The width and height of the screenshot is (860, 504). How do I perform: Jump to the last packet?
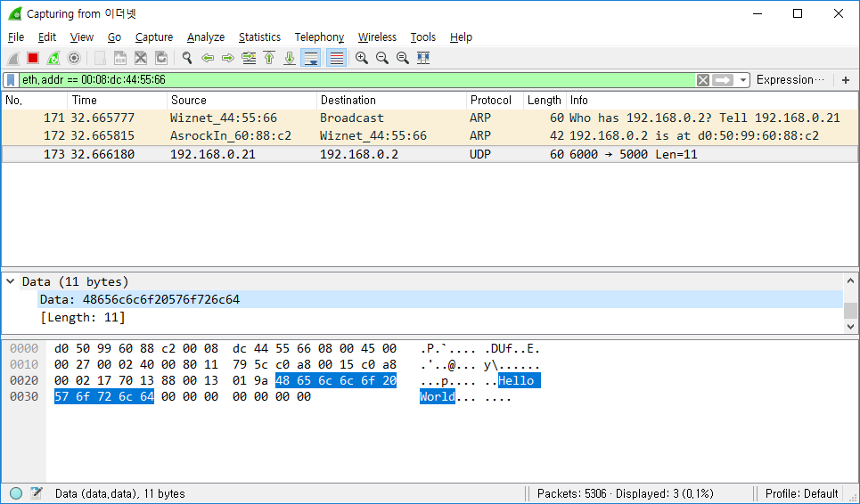pyautogui.click(x=289, y=58)
